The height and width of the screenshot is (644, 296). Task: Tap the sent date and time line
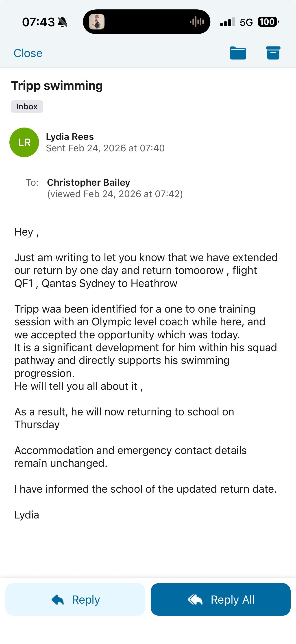pos(105,148)
